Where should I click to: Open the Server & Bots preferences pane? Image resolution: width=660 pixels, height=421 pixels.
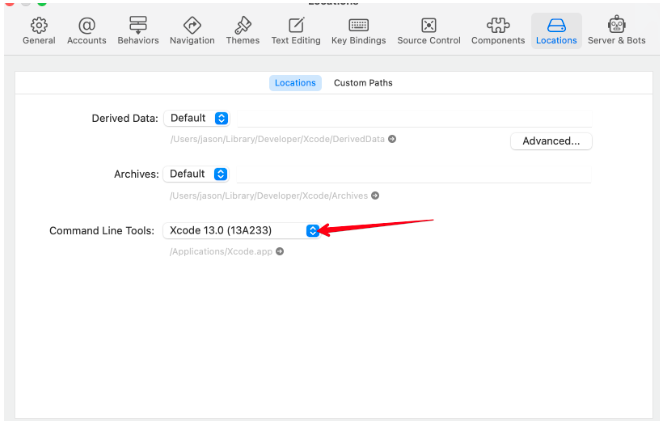617,31
